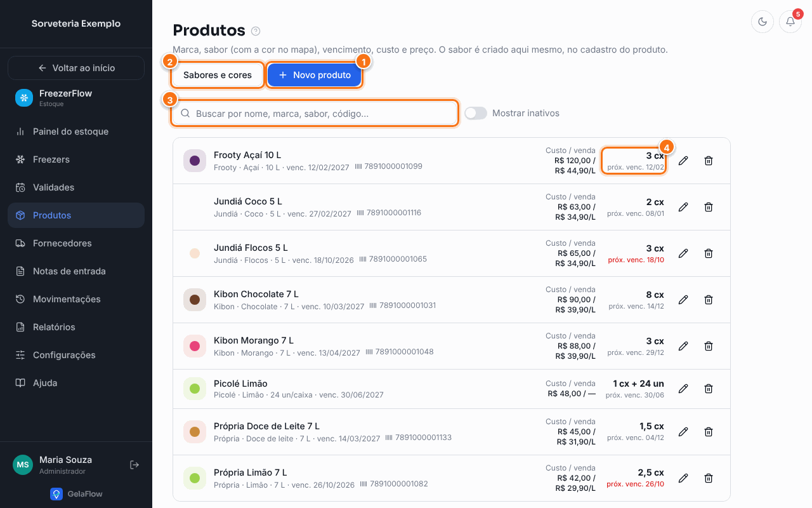Open notifications bell with 5 alerts
This screenshot has width=812, height=508.
[x=790, y=22]
